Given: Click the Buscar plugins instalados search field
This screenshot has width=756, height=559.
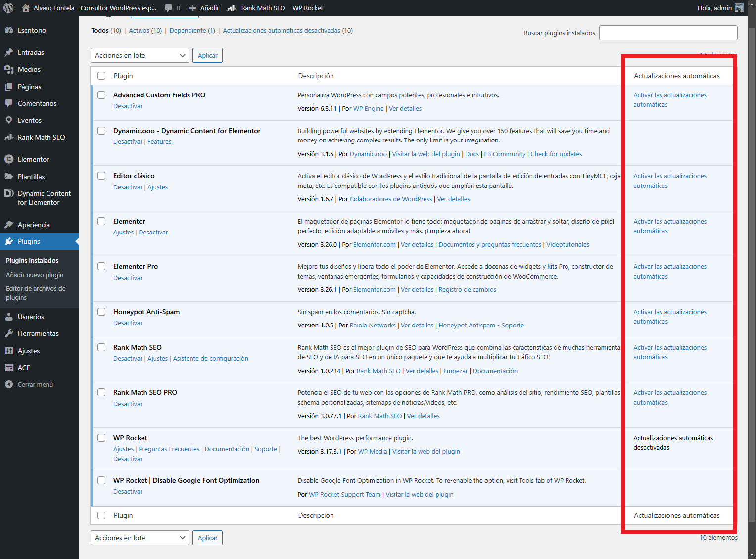Looking at the screenshot, I should tap(668, 33).
